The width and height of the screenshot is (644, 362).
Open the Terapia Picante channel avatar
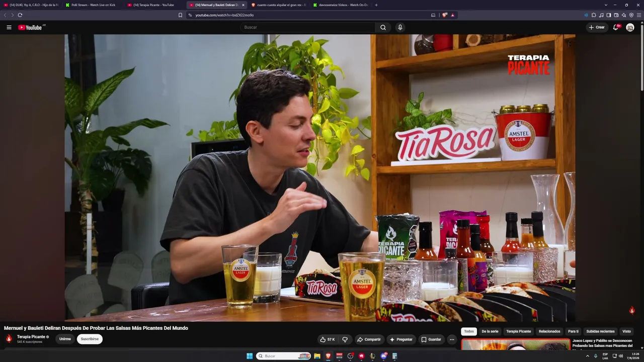click(x=9, y=338)
